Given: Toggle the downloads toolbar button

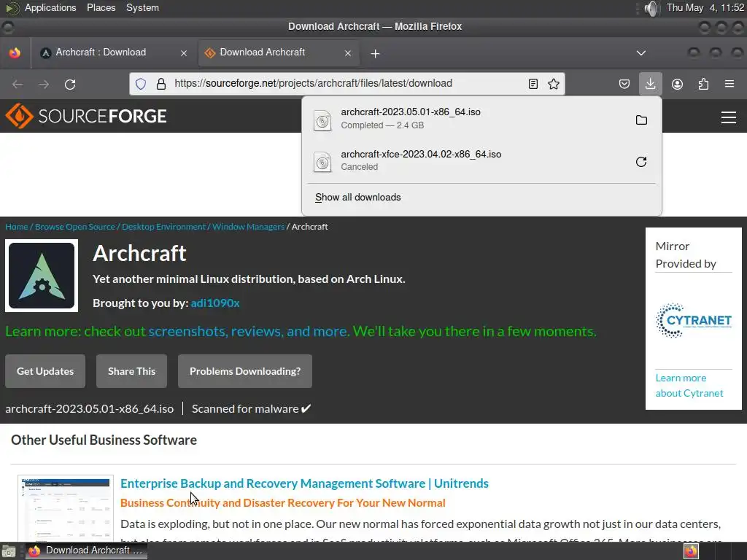Looking at the screenshot, I should (650, 84).
